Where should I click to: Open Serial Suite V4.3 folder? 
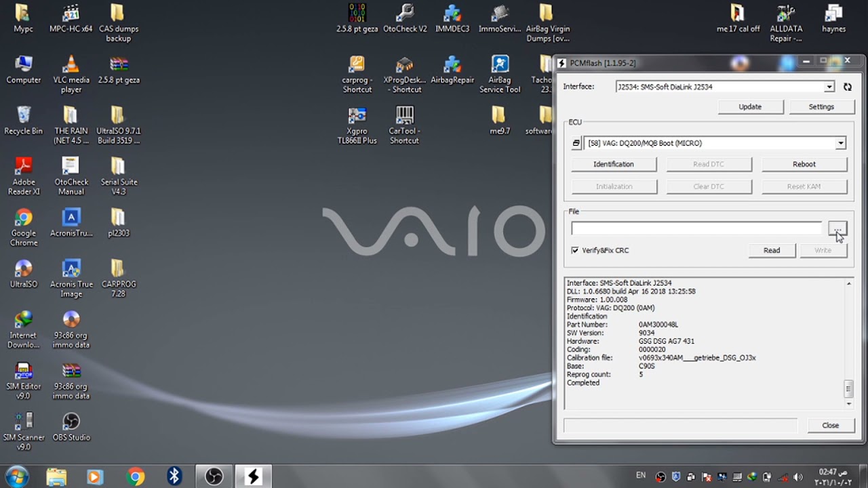tap(119, 176)
